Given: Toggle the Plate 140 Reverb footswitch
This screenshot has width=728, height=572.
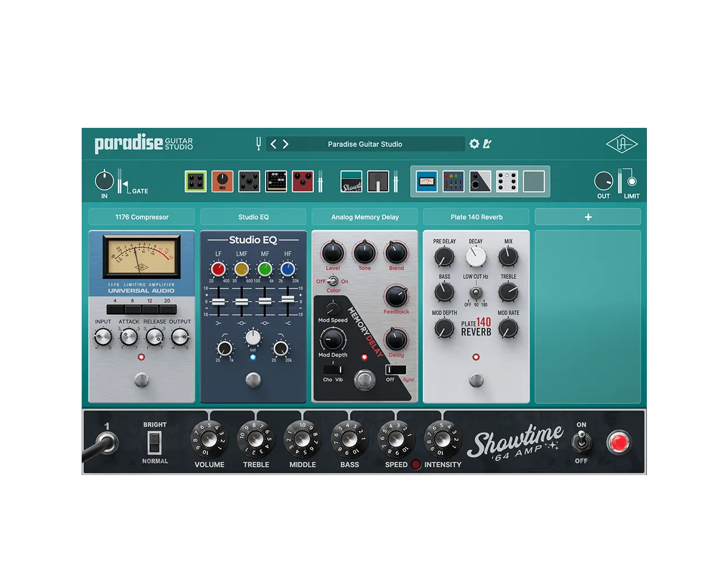Looking at the screenshot, I should tap(477, 381).
